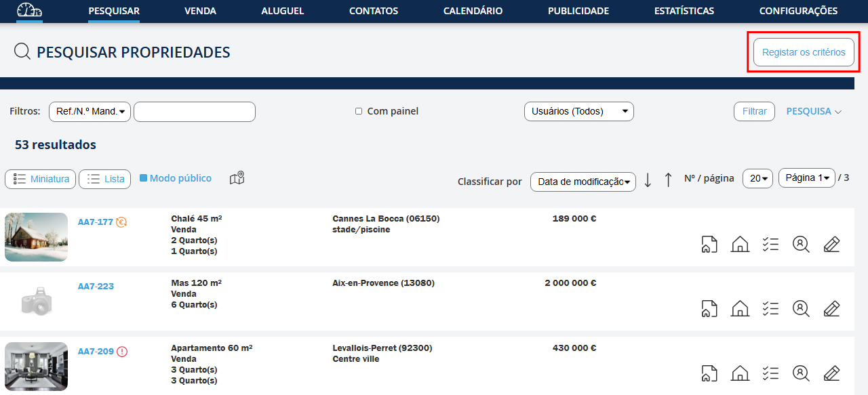The width and height of the screenshot is (868, 395).
Task: Open the map view icon
Action: tap(237, 178)
